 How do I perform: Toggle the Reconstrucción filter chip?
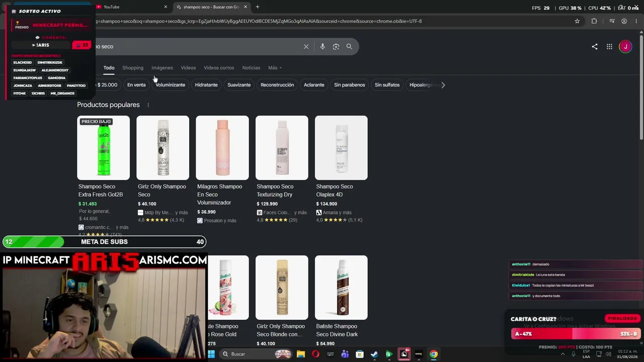point(277,85)
